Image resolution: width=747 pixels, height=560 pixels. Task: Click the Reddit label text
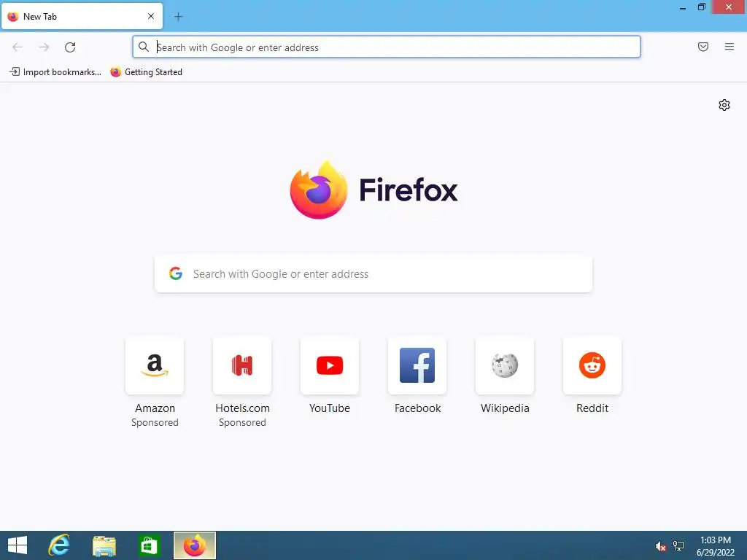[592, 408]
